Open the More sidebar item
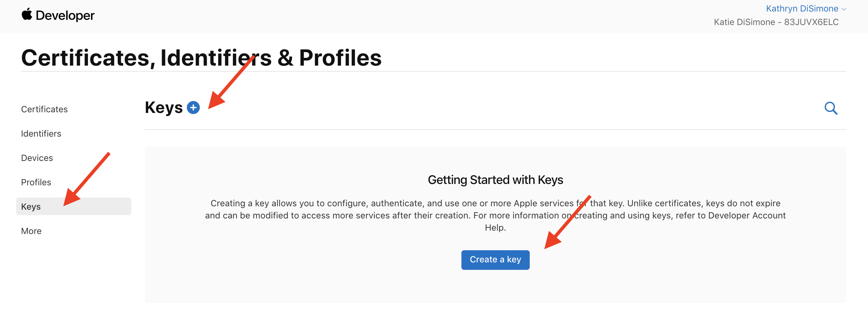Screen dimensions: 868x328 click(31, 231)
